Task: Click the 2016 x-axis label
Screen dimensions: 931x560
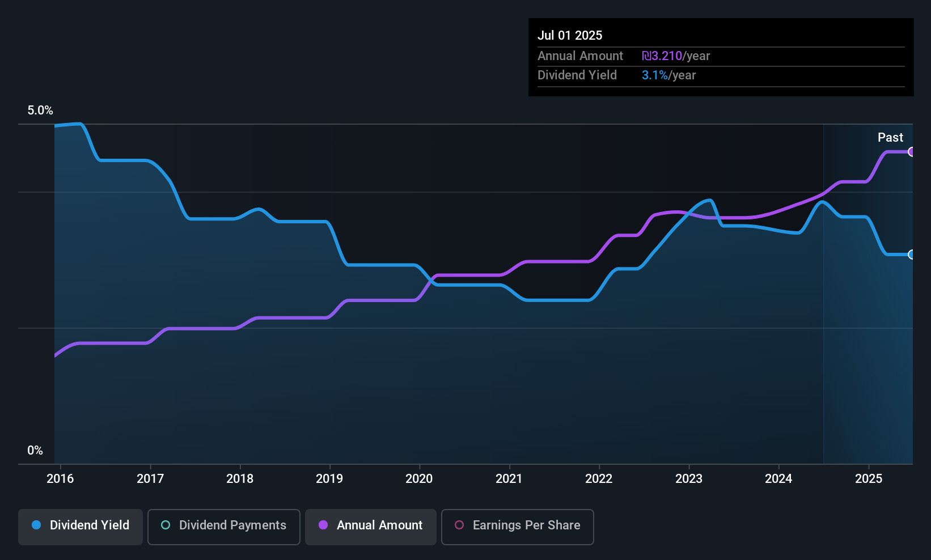Action: 60,478
